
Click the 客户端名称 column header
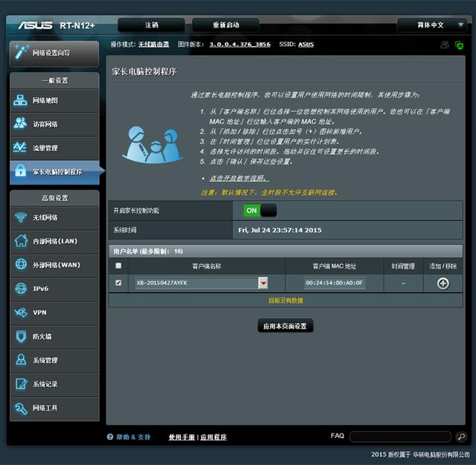(207, 266)
